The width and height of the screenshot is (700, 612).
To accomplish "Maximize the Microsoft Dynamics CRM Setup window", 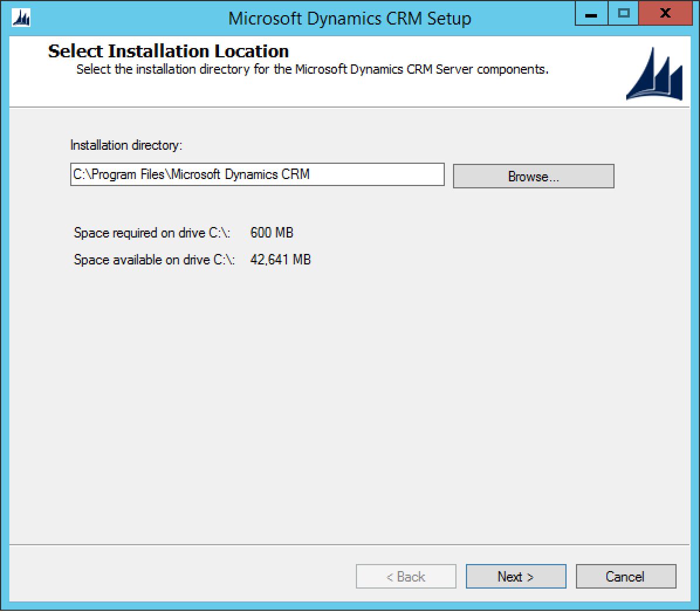I will [623, 13].
